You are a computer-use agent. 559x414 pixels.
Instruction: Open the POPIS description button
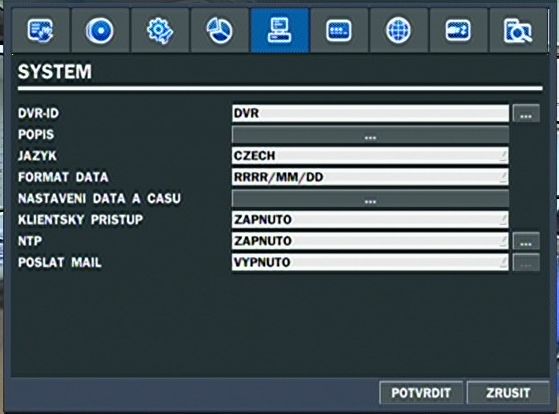click(370, 135)
